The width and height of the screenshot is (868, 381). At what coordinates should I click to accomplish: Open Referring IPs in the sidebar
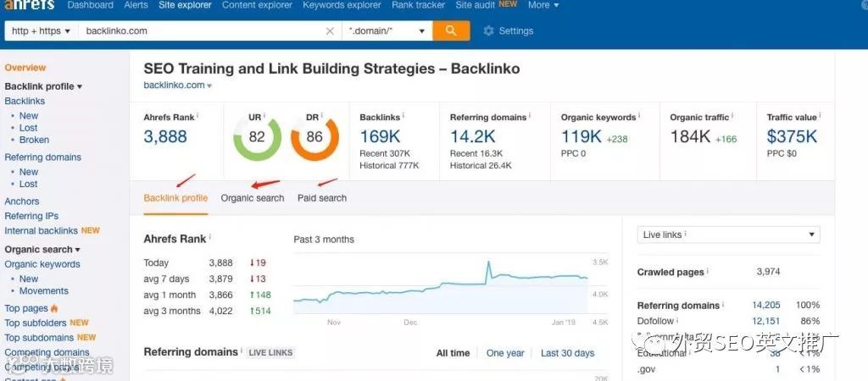(31, 216)
